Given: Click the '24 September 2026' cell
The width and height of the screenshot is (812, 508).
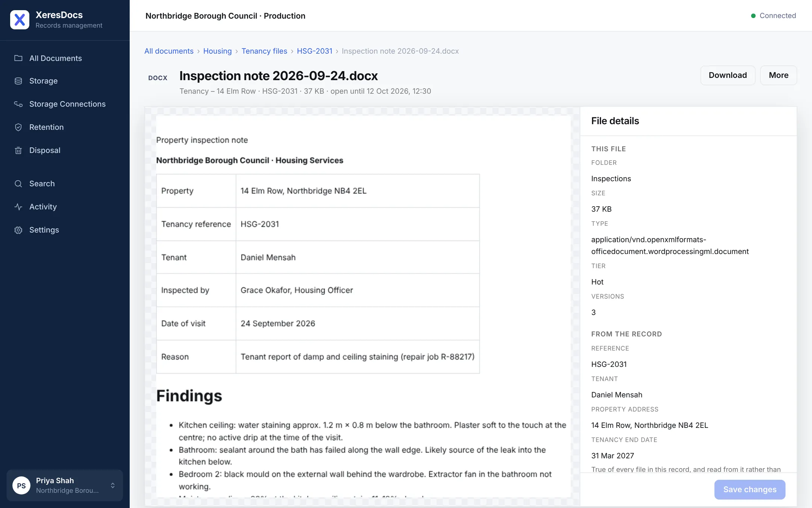Looking at the screenshot, I should (358, 323).
